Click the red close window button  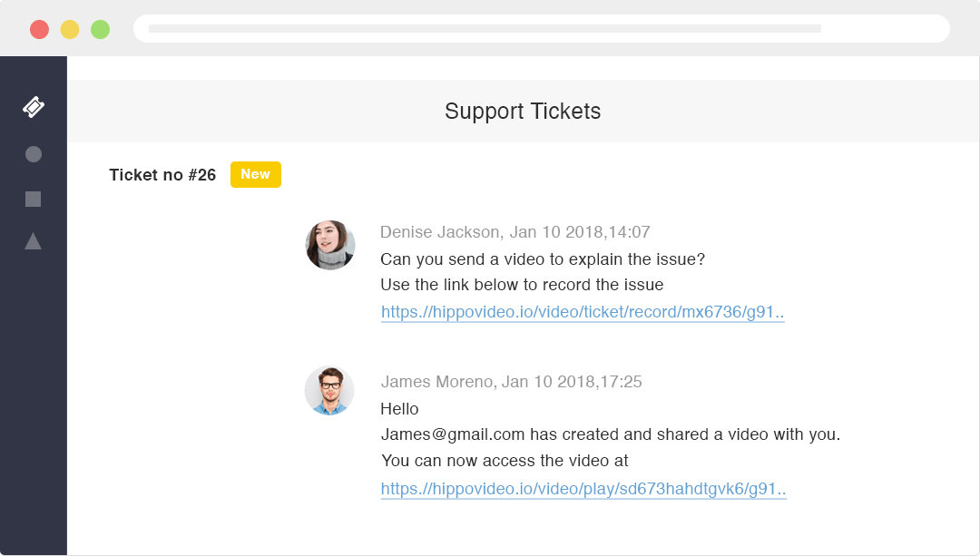39,29
